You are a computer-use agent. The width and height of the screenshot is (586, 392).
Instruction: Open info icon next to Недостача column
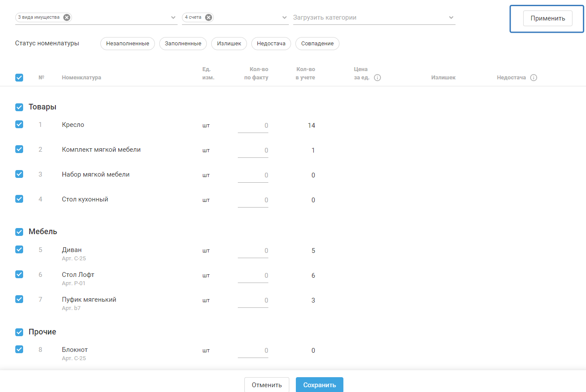533,78
